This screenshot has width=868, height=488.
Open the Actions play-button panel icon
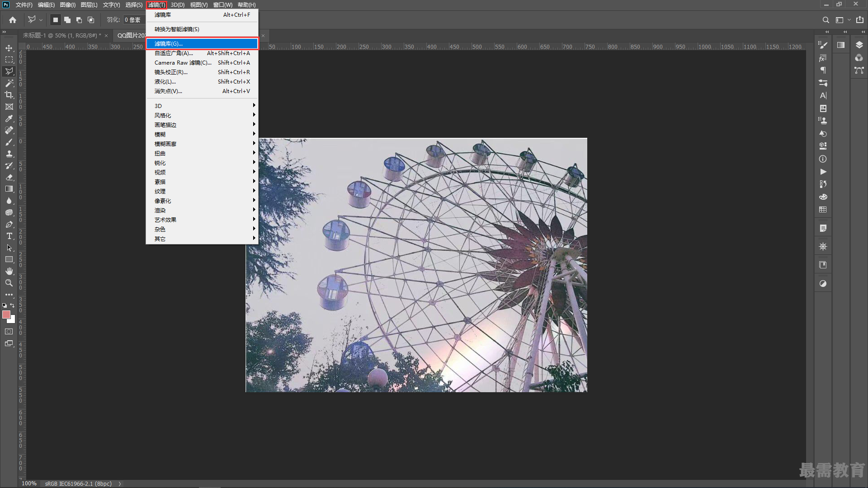click(823, 172)
